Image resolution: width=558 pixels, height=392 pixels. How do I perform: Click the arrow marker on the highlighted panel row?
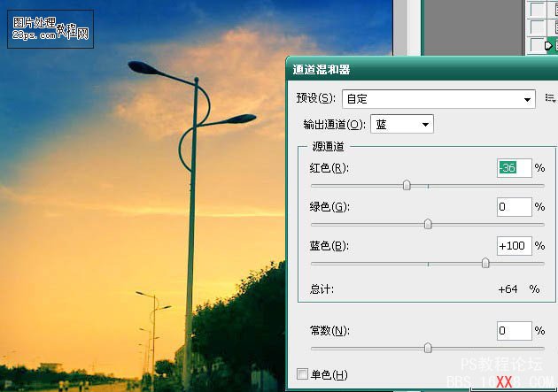[548, 45]
